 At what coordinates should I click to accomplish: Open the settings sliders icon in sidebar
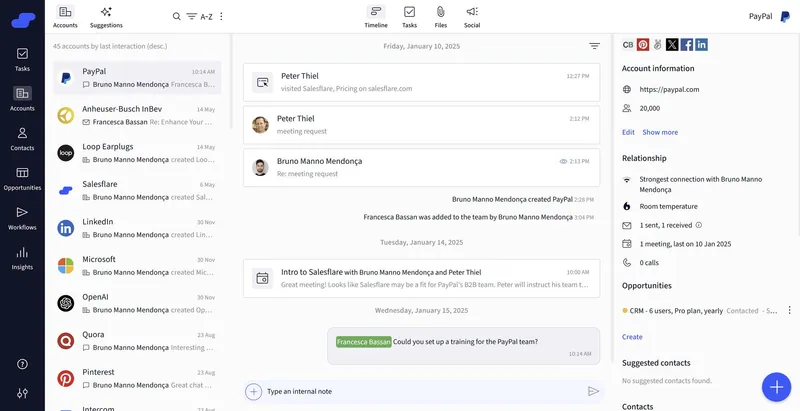22,394
